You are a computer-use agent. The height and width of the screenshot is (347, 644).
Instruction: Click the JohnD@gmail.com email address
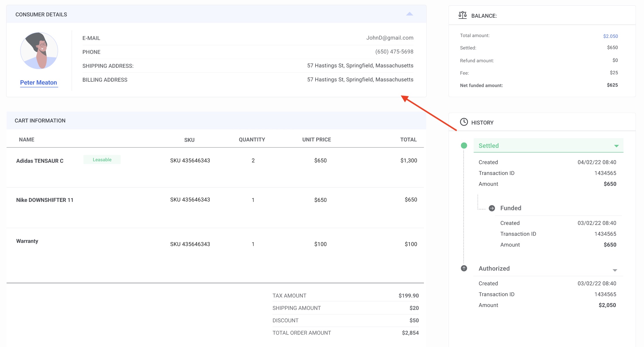click(x=390, y=38)
